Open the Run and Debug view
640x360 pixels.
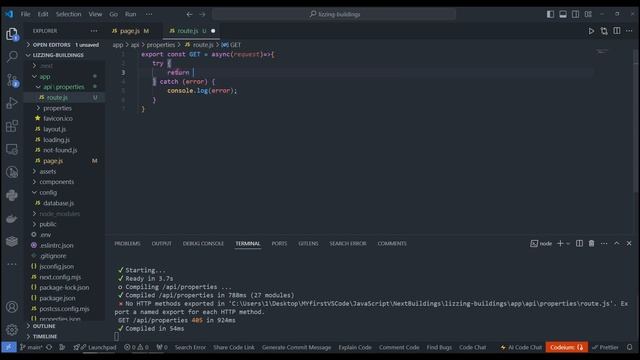[x=12, y=103]
